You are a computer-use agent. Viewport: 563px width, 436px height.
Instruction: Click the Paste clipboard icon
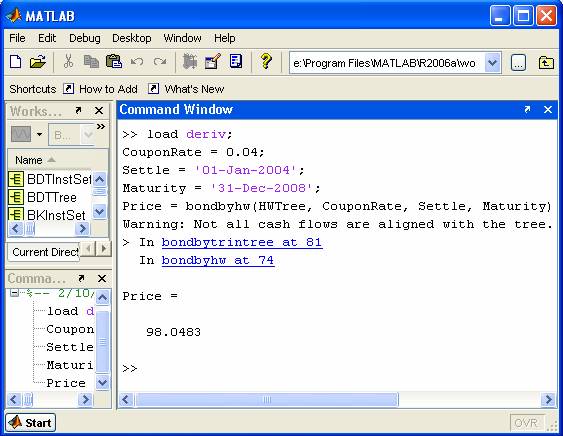point(114,61)
